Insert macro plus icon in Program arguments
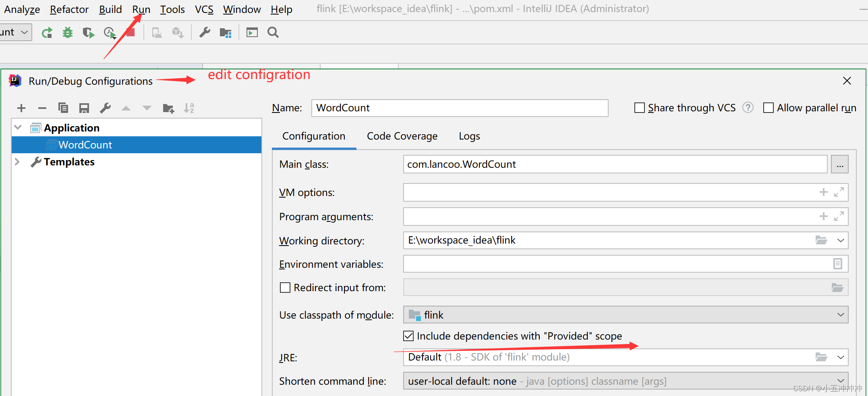 pyautogui.click(x=824, y=216)
